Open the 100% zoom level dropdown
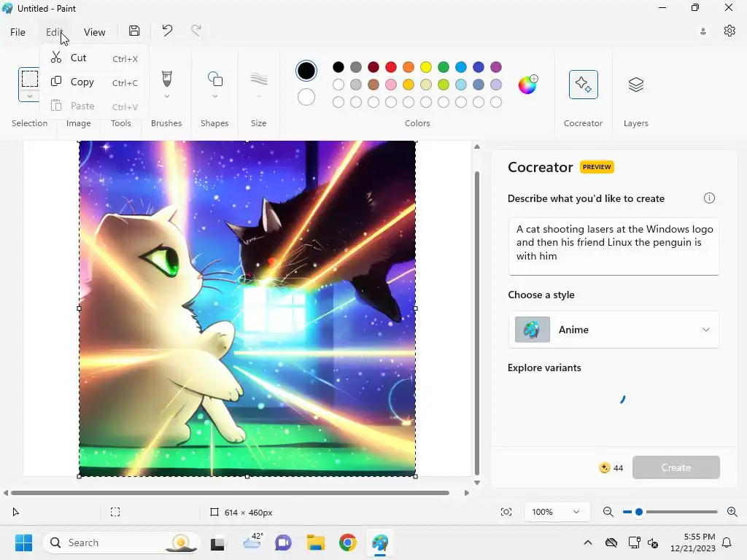 pyautogui.click(x=555, y=512)
